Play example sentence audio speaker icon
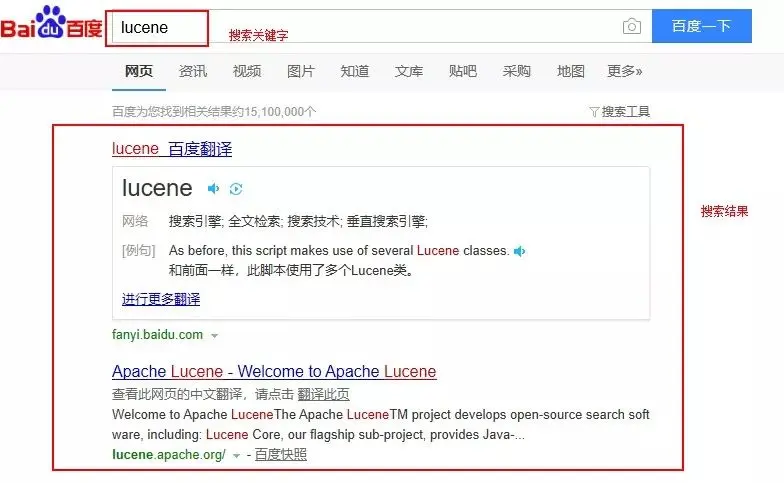The image size is (784, 483). point(520,251)
